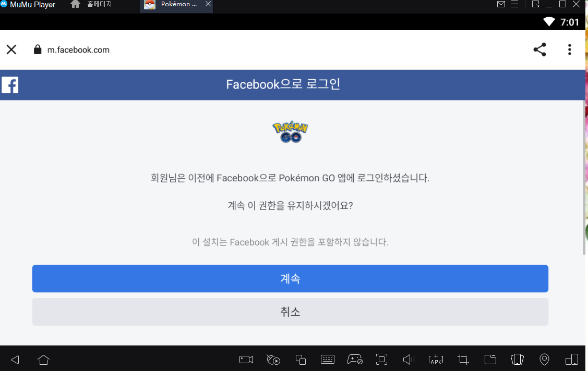Click the 계속 이 권한을 유지하시겠어요? text
Image resolution: width=588 pixels, height=371 pixels.
click(290, 205)
